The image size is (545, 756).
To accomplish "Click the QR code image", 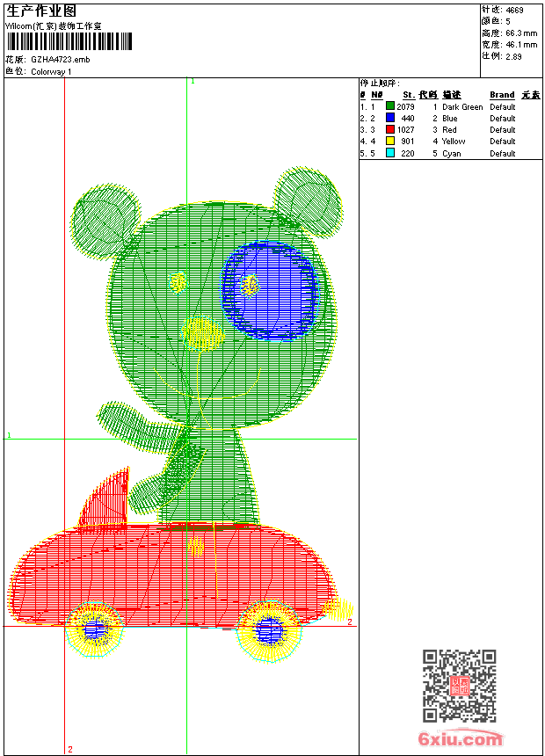I will (x=460, y=686).
